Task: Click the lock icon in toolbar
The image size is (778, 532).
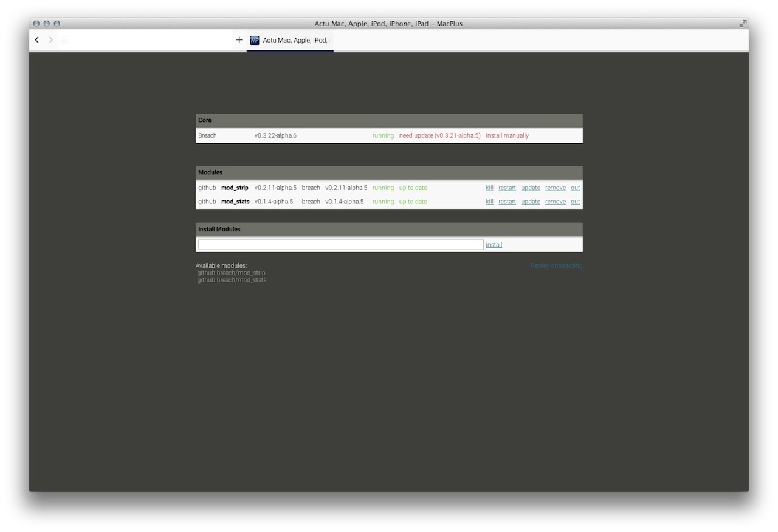Action: (x=64, y=40)
